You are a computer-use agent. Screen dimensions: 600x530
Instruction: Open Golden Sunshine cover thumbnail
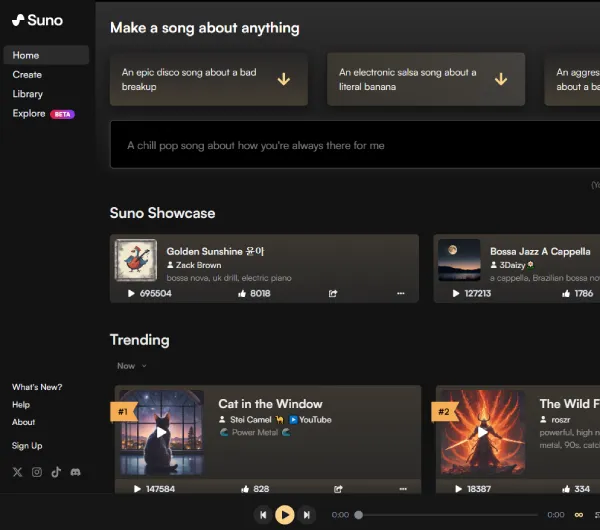[x=135, y=260]
